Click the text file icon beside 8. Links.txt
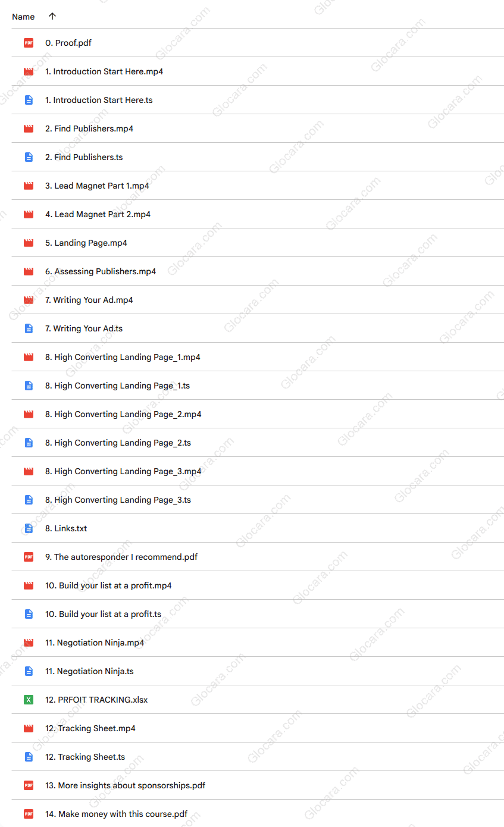 click(x=28, y=528)
